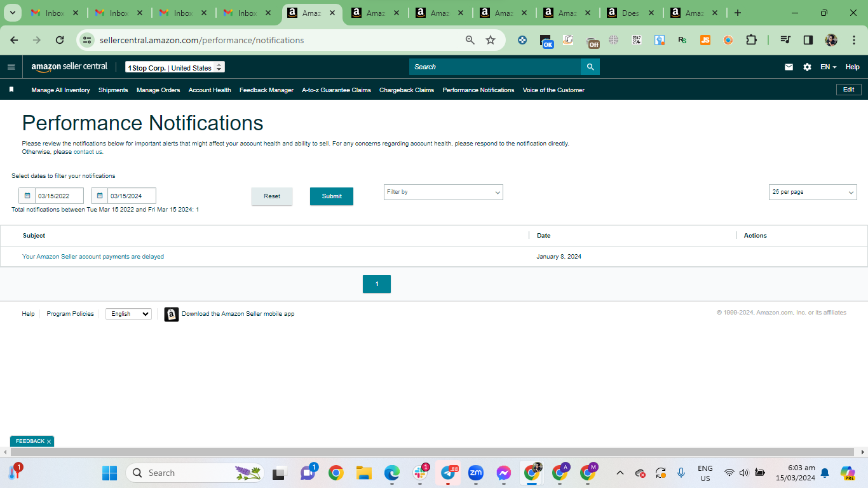
Task: Open the Chrome three-dot menu
Action: (853, 40)
